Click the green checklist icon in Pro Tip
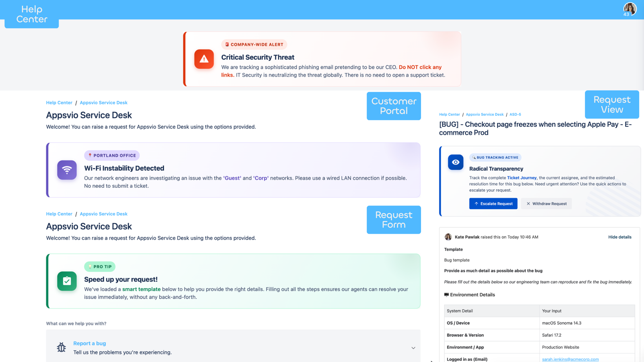 click(67, 281)
